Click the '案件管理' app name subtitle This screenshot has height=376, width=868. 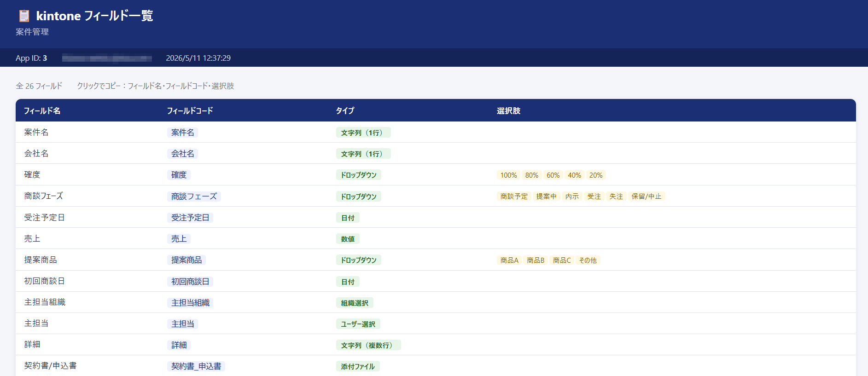pos(32,32)
